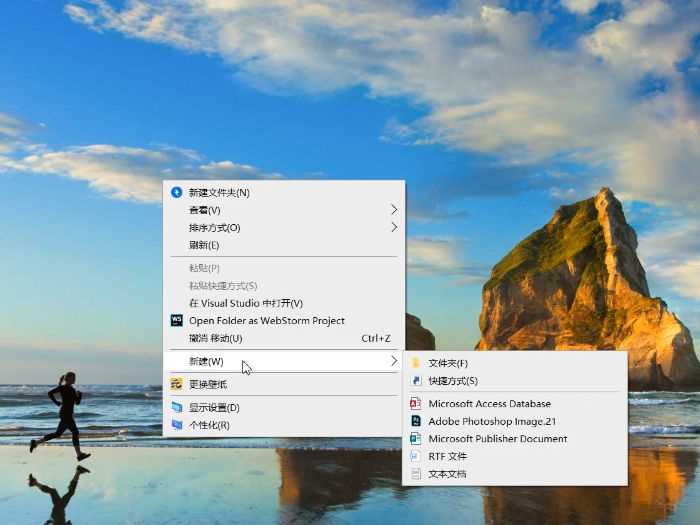
Task: Click the 粘贴(P) menu entry
Action: [x=204, y=268]
